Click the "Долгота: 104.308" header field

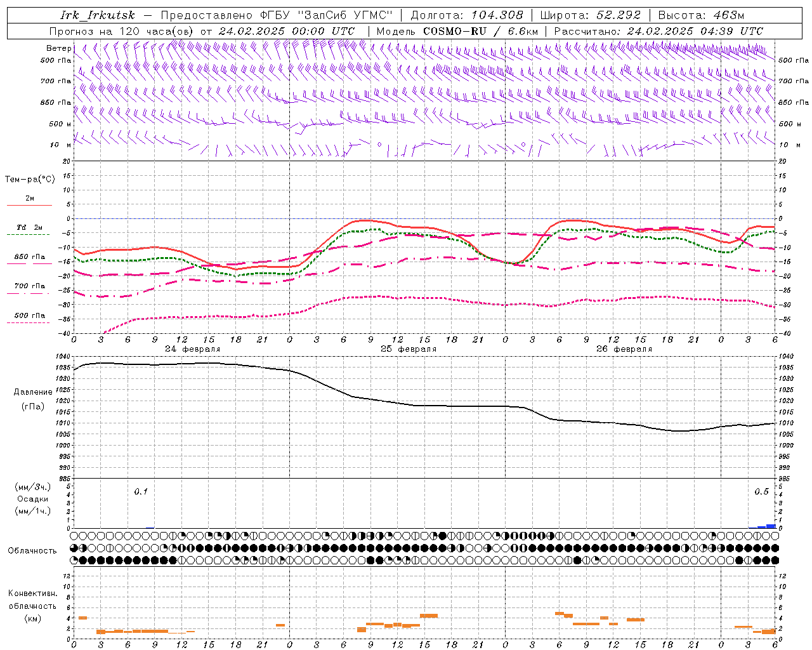[467, 15]
